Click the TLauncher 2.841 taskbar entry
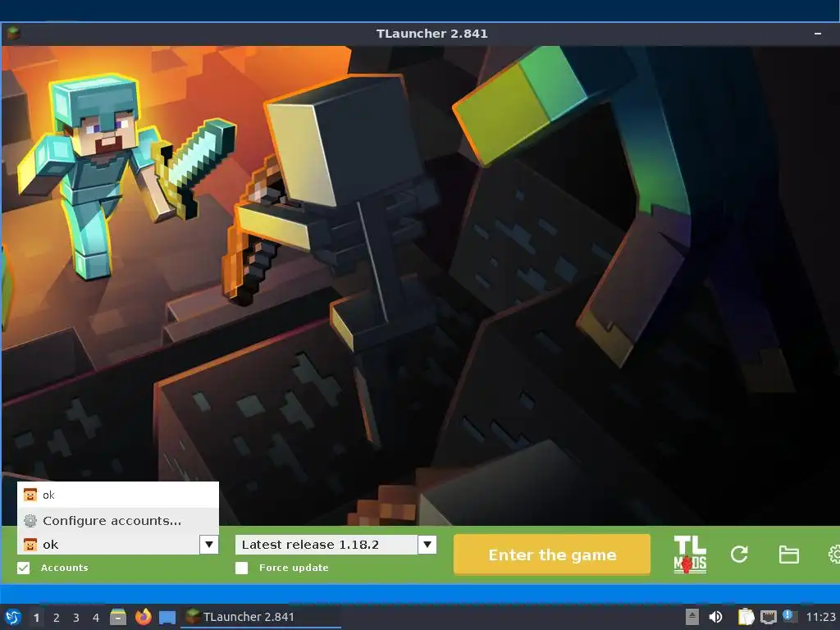 (260, 617)
